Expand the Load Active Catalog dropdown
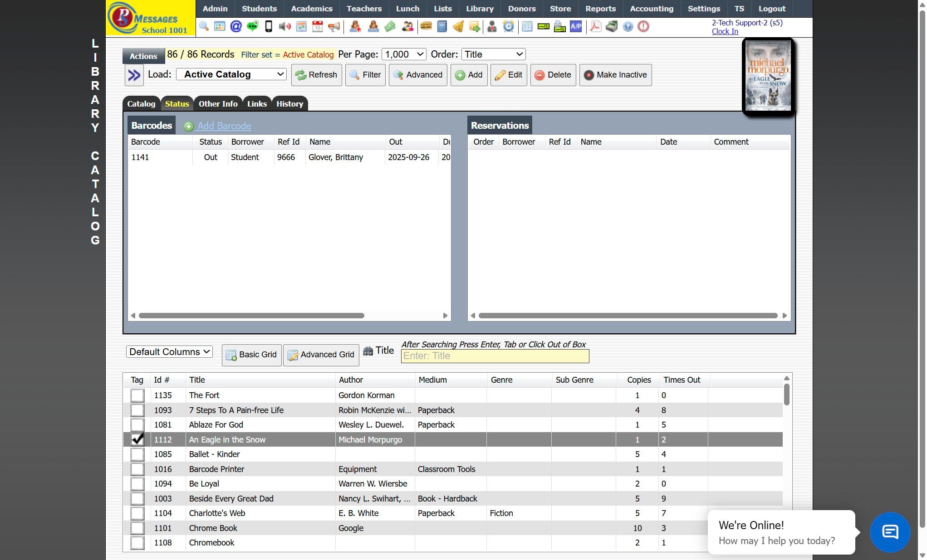Screen dimensions: 927x560 pyautogui.click(x=231, y=74)
